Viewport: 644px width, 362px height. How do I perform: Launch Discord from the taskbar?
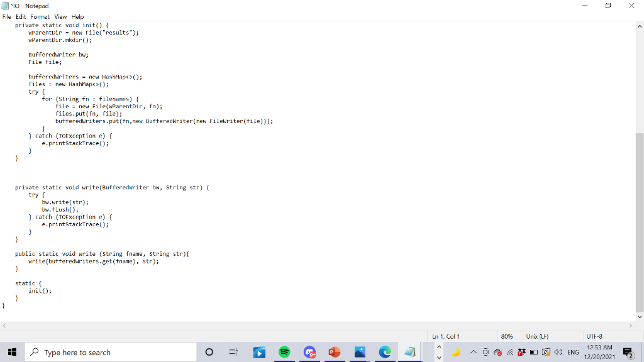click(x=310, y=352)
